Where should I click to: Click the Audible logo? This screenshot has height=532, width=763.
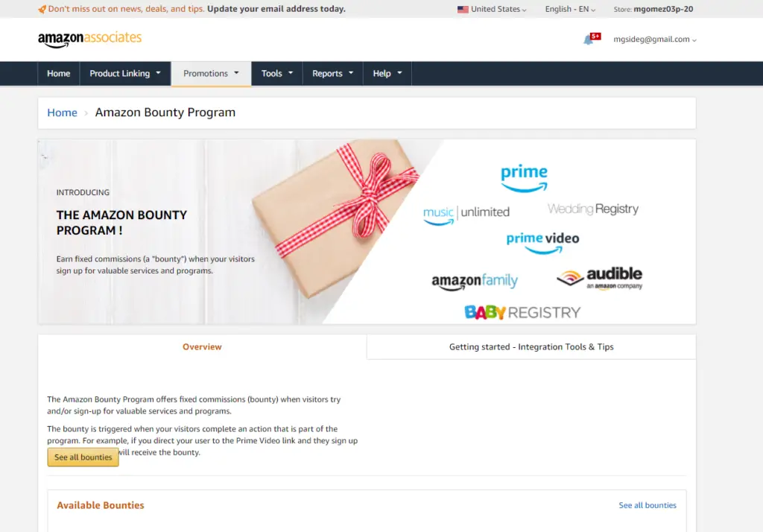[x=600, y=278]
